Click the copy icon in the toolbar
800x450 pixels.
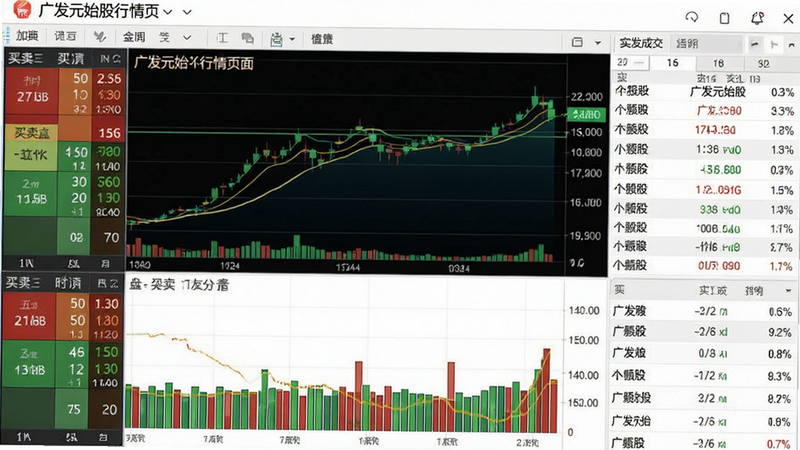tap(247, 38)
